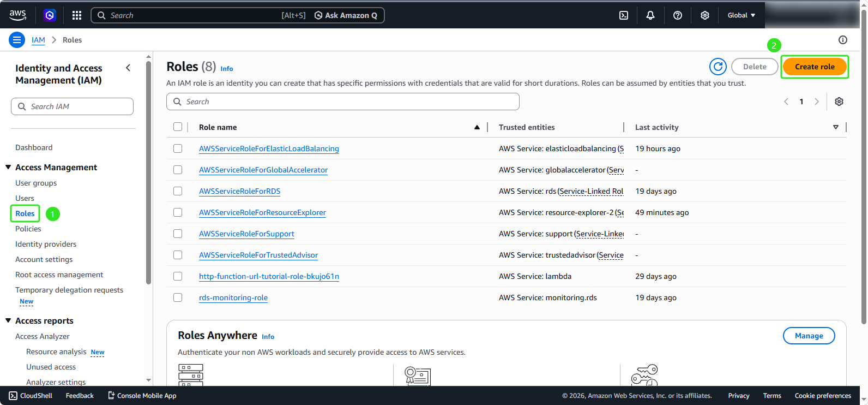Open Unused access in the sidebar
The height and width of the screenshot is (405, 868).
(51, 367)
